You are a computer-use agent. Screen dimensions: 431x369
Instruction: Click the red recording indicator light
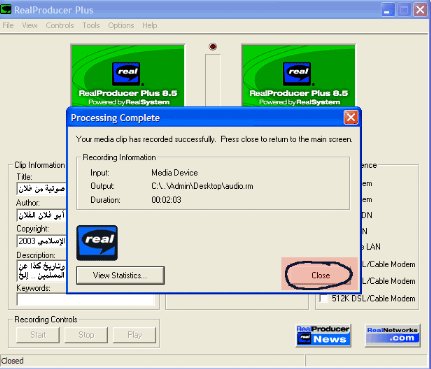[213, 47]
